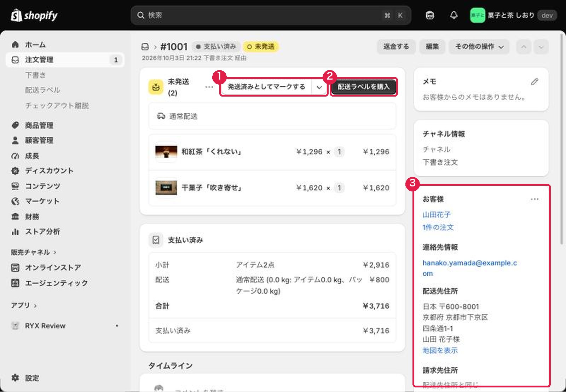Open ストア分析 in the sidebar
The image size is (566, 392).
tap(42, 232)
